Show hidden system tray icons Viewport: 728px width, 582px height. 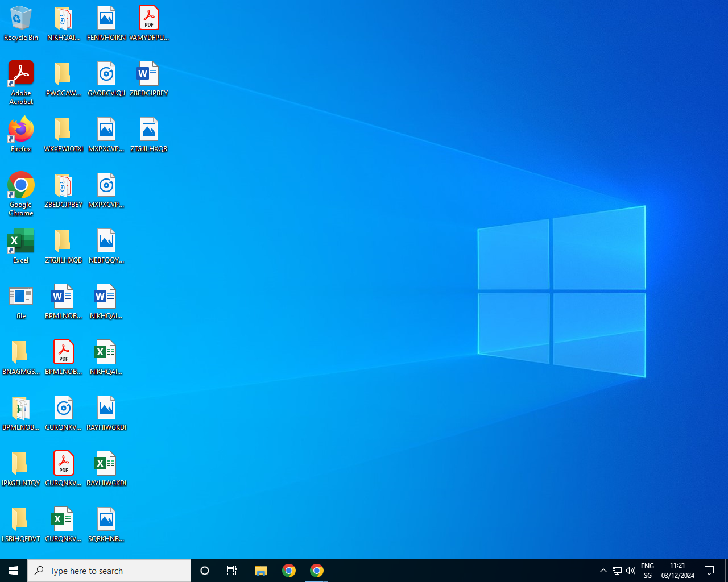[x=603, y=571]
